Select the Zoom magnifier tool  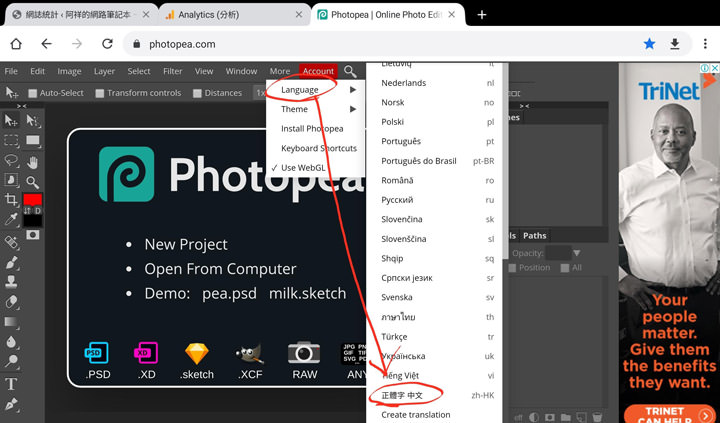(x=33, y=182)
